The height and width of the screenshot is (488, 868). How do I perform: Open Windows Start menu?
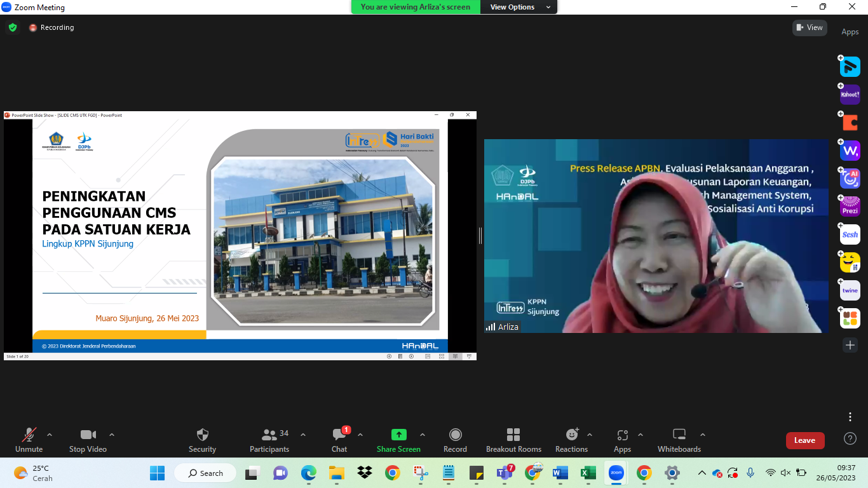(157, 473)
